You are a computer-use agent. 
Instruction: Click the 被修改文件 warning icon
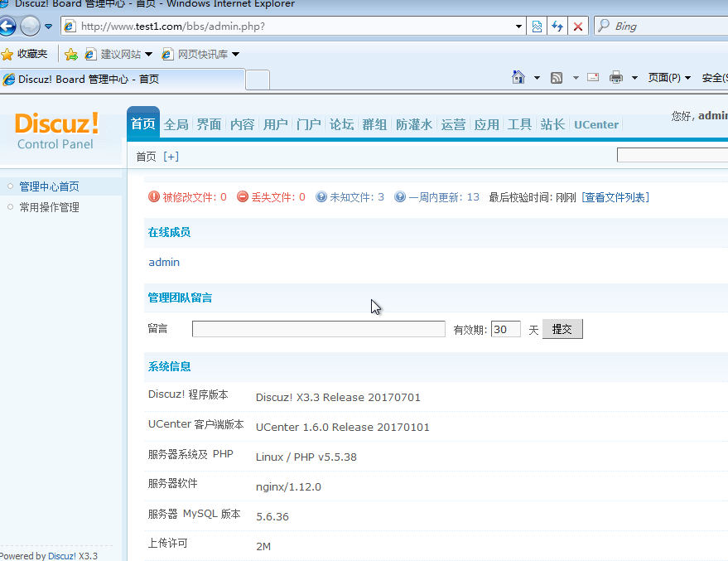tap(154, 197)
